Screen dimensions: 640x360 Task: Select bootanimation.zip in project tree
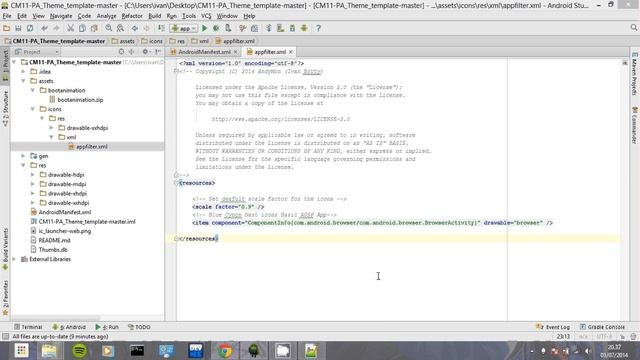tap(80, 100)
